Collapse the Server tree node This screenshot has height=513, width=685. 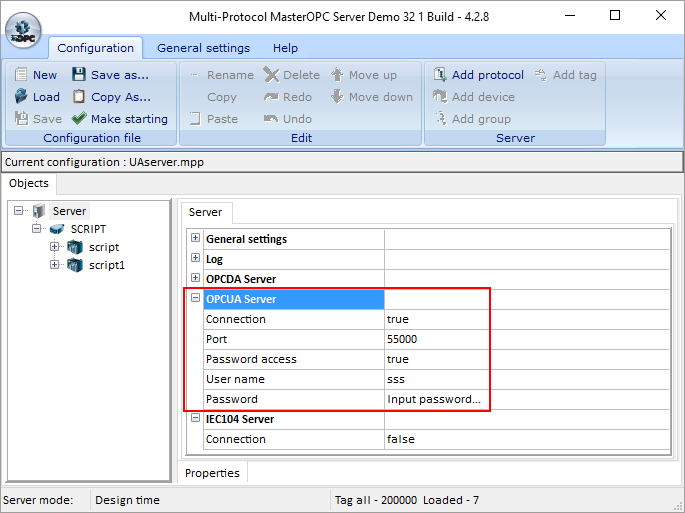coord(18,211)
